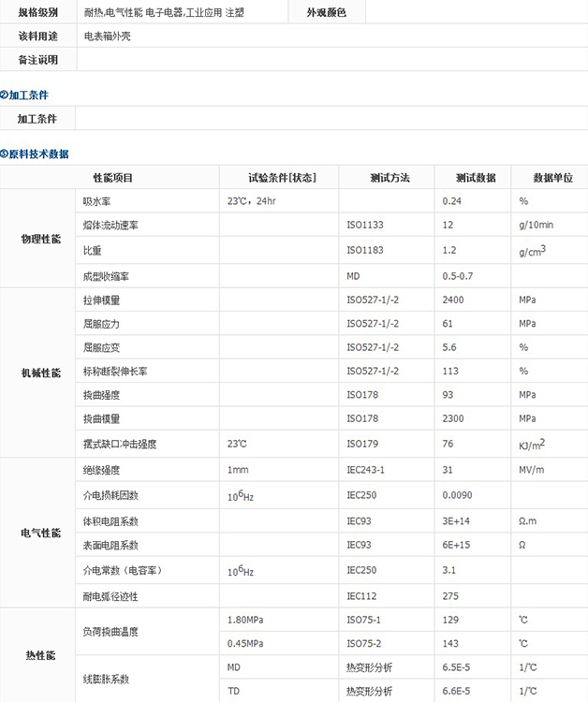588x702 pixels.
Task: Open the 原料技术数据 section heading
Action: click(38, 154)
